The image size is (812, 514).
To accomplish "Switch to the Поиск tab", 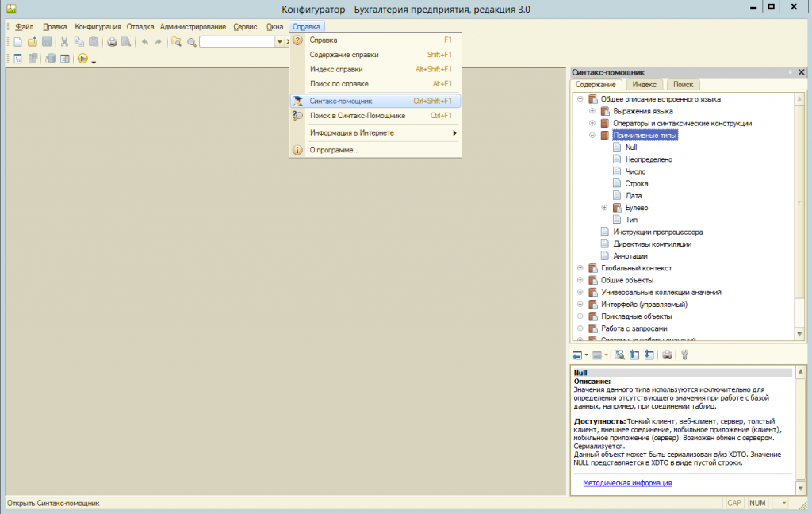I will tap(683, 84).
